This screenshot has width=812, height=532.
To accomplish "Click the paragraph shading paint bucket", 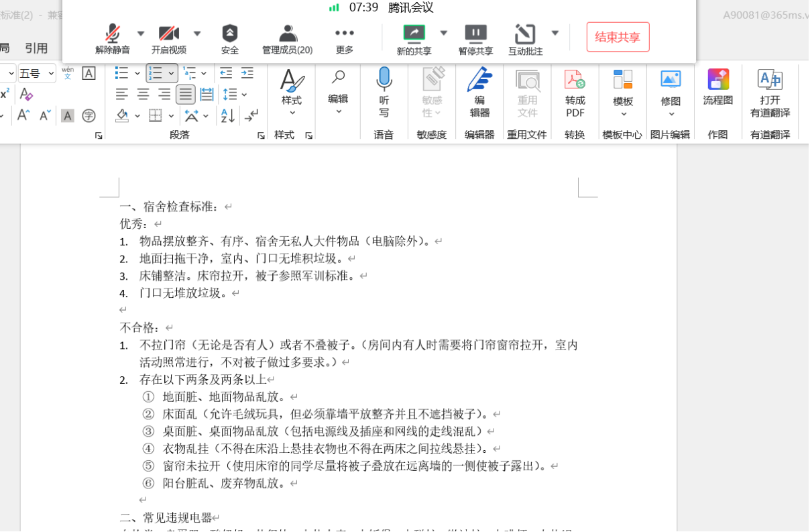I will (x=122, y=115).
